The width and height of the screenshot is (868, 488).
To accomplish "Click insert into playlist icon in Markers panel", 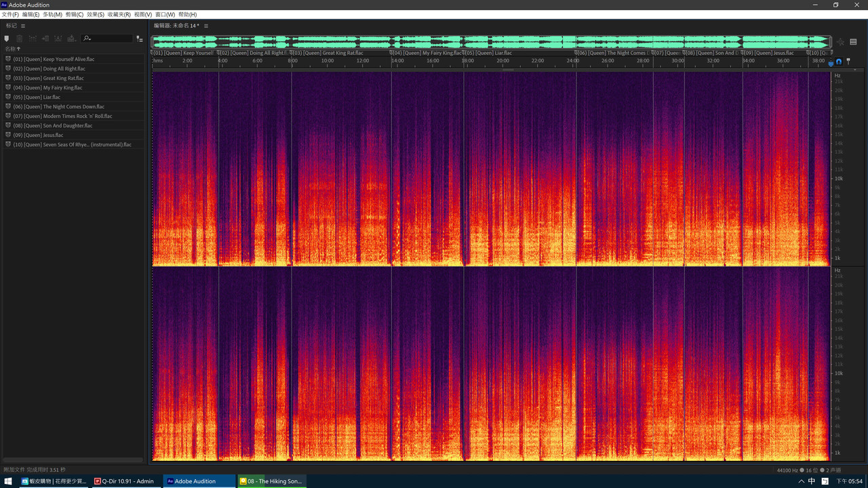I will click(71, 39).
